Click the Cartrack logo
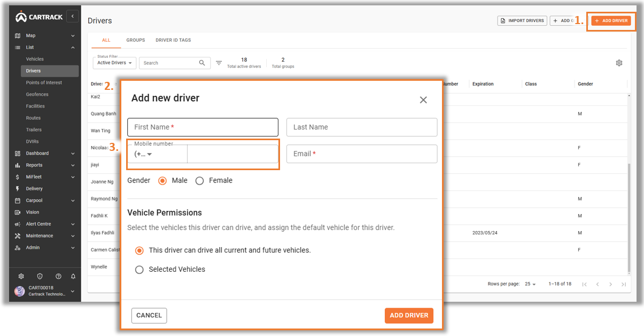This screenshot has width=644, height=336. click(x=39, y=17)
